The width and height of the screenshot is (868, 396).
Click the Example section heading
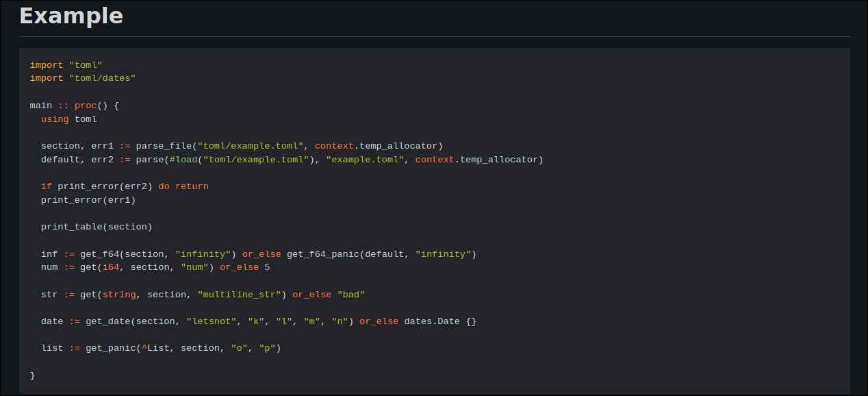(71, 16)
